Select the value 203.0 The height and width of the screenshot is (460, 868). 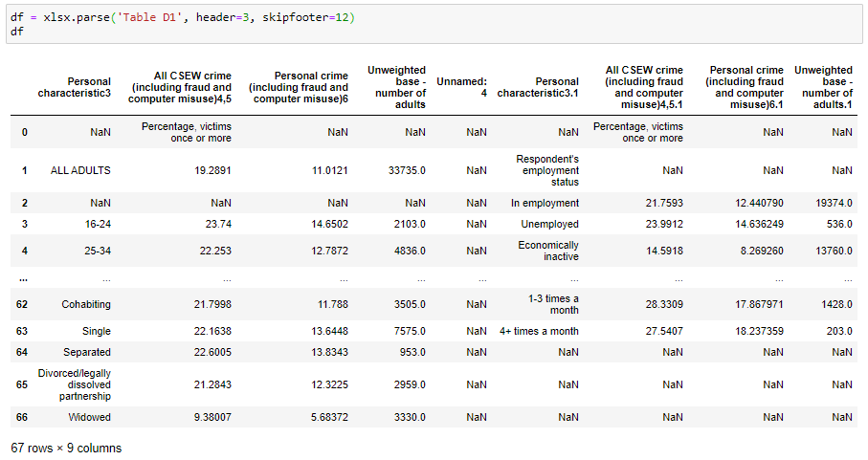[x=839, y=331]
